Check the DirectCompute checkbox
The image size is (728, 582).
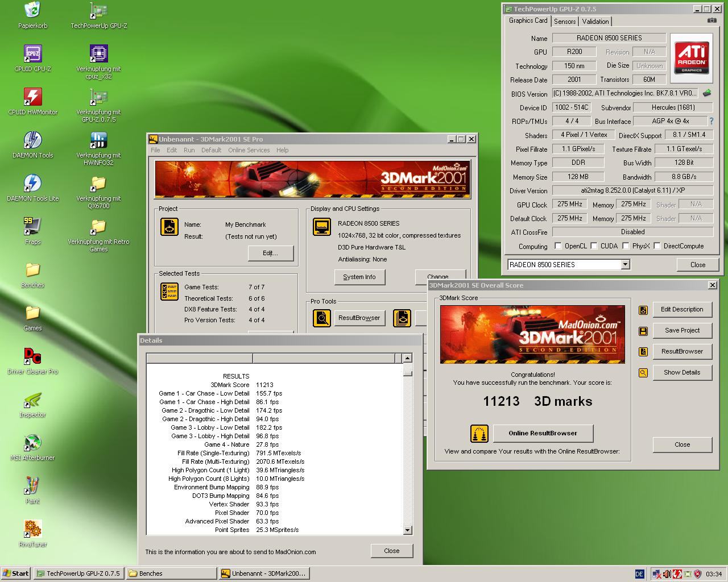657,246
